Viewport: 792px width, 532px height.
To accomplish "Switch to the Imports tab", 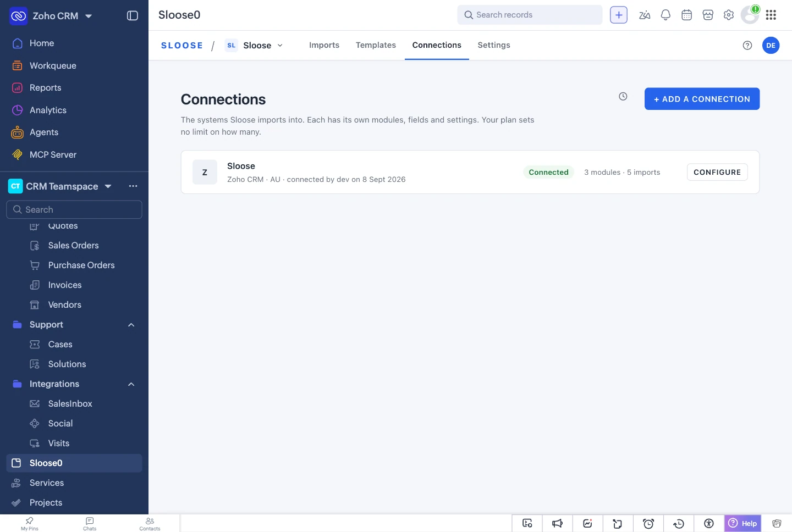I will [x=324, y=45].
